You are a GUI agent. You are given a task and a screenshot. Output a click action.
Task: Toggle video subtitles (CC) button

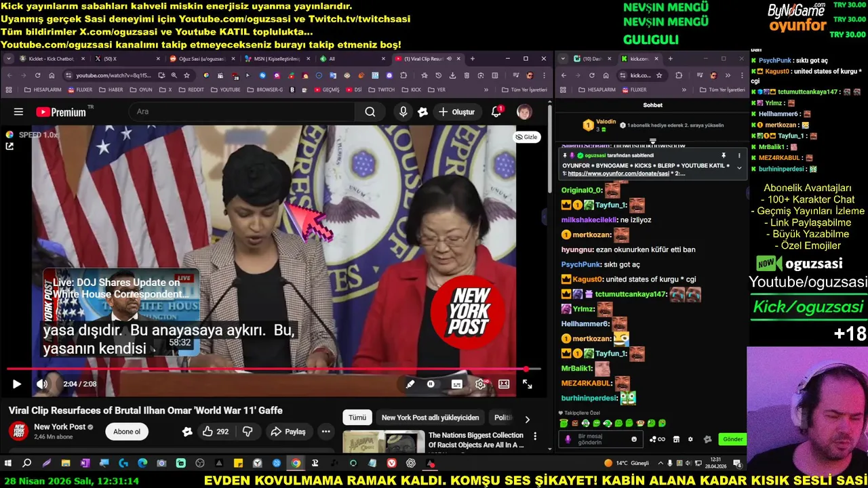457,384
